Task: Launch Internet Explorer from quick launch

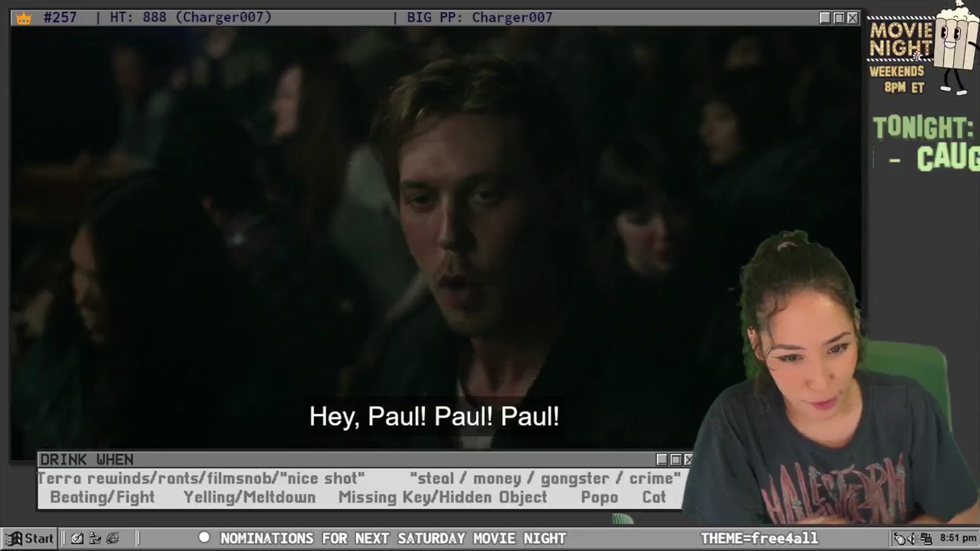Action: tap(113, 538)
